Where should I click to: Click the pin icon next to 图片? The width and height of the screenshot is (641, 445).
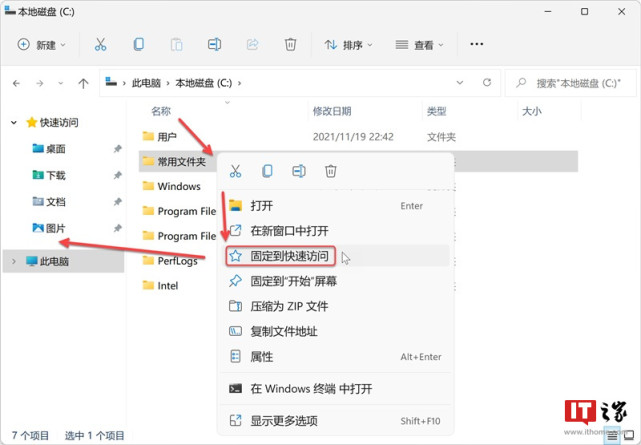118,228
